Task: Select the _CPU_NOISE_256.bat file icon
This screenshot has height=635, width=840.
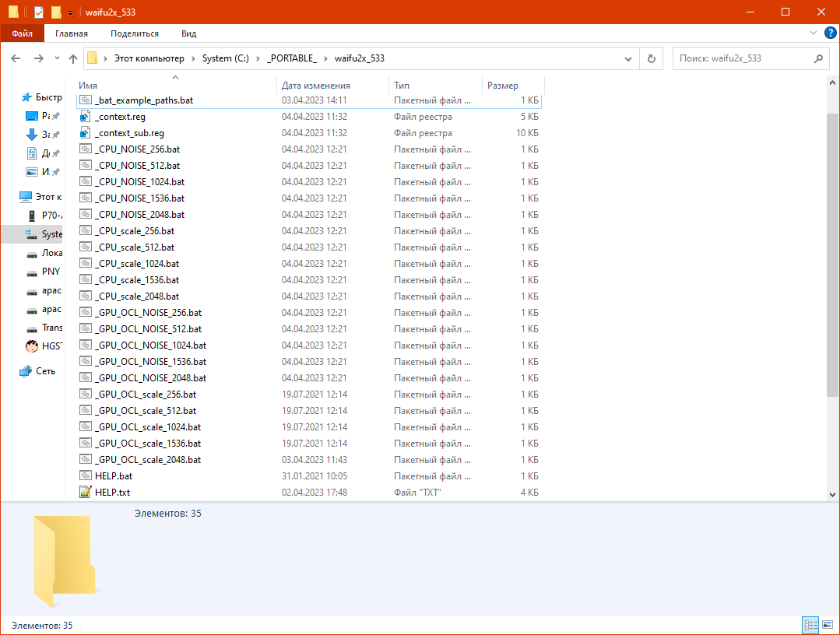Action: (85, 149)
